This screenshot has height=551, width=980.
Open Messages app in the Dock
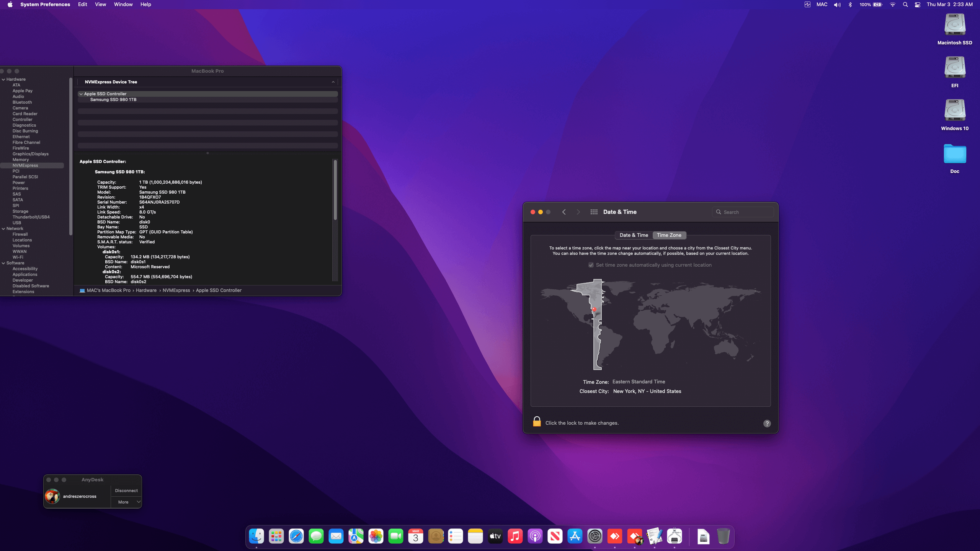(x=316, y=536)
